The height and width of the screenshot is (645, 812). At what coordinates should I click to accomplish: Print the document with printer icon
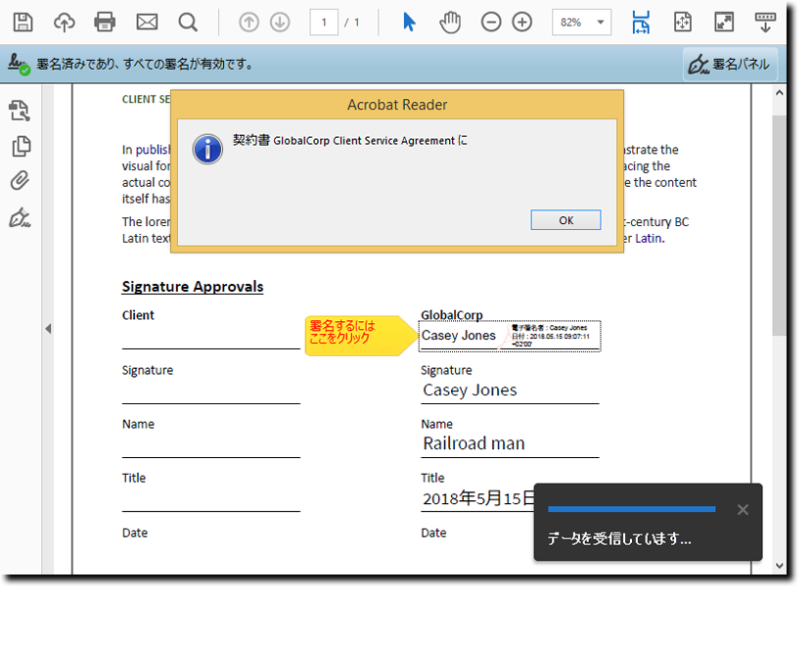pyautogui.click(x=105, y=23)
